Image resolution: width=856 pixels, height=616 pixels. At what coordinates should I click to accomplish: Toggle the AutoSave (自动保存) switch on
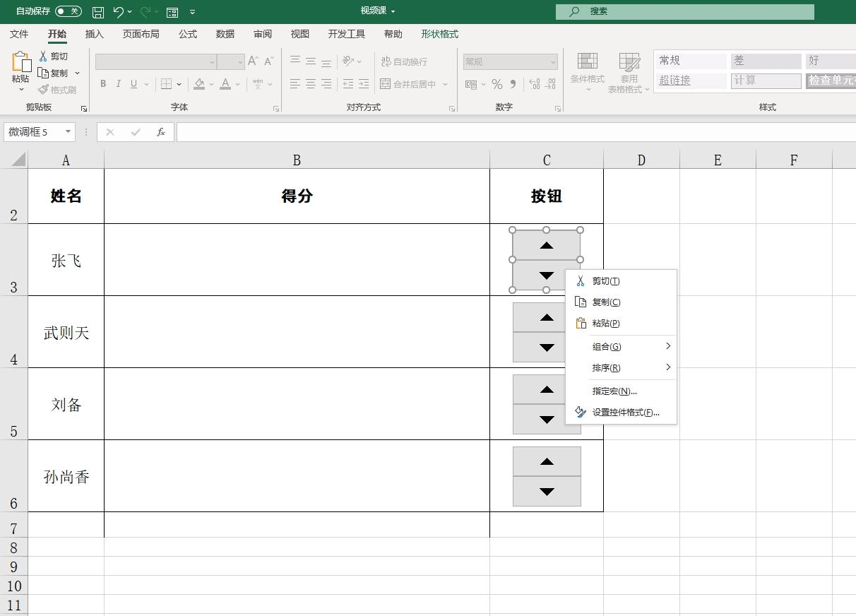69,11
